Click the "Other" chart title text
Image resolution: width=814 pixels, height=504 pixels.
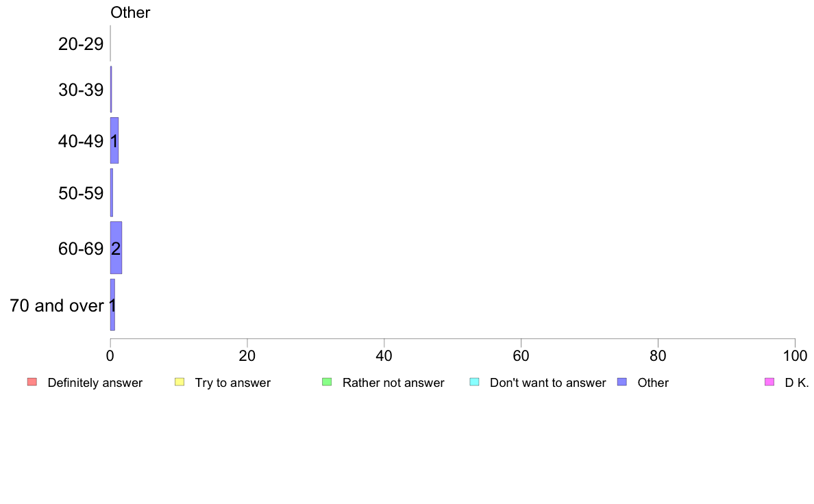coord(130,12)
